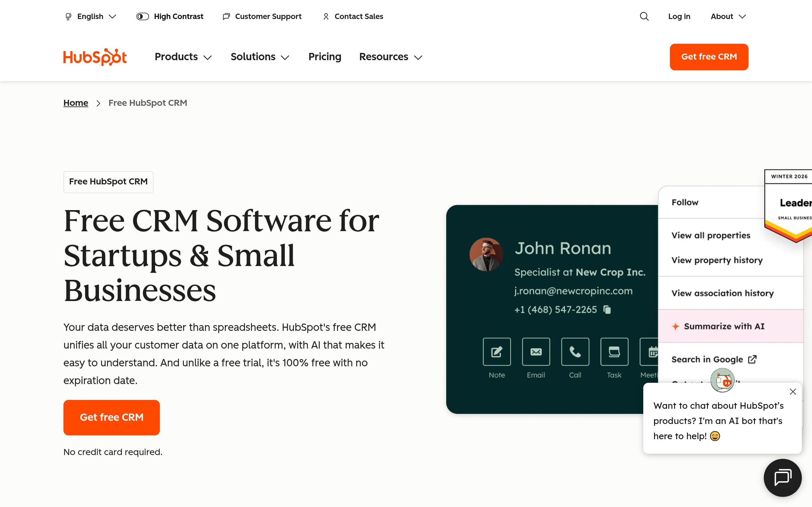Dismiss the AI bot chat popup
812x507 pixels.
click(793, 391)
